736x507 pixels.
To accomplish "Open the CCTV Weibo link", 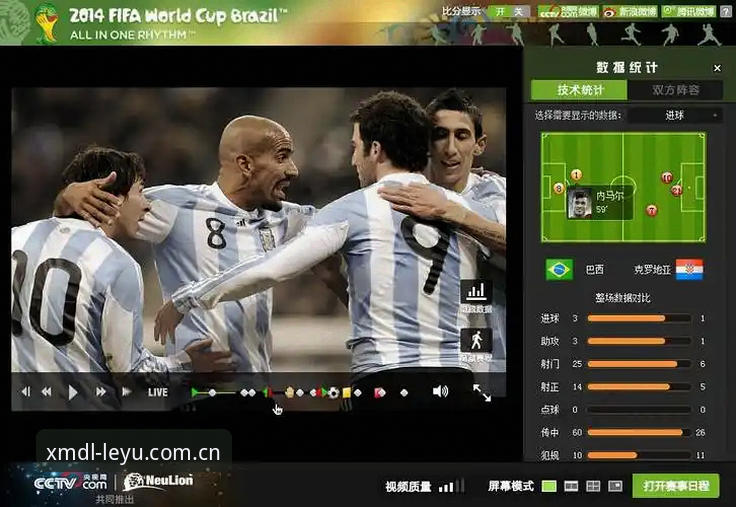I will (567, 11).
